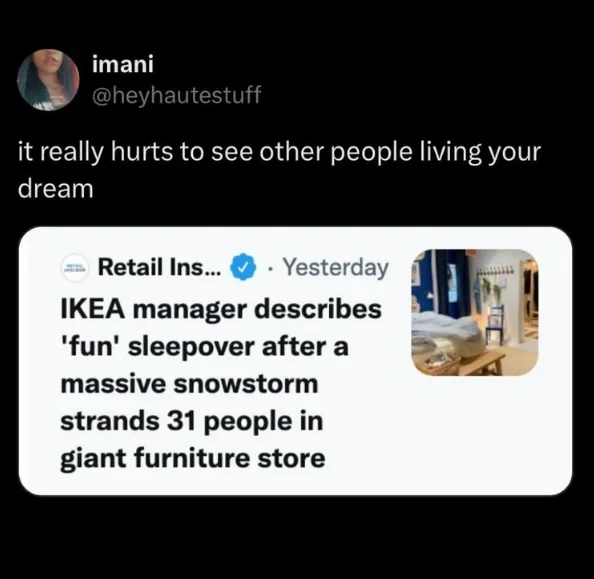The height and width of the screenshot is (579, 594).
Task: Click "giant furniture store" headline line
Action: coord(192,459)
